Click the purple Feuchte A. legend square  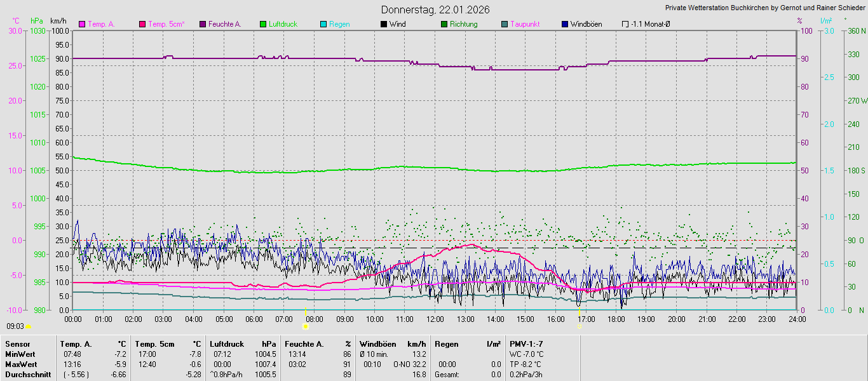tap(203, 24)
